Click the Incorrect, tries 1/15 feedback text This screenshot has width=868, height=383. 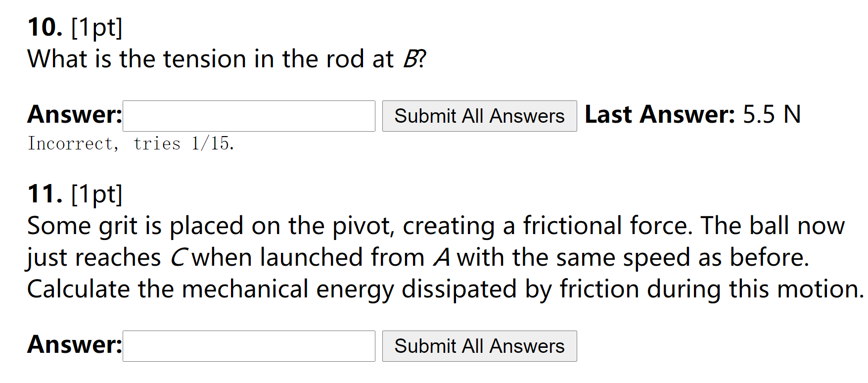(x=130, y=144)
